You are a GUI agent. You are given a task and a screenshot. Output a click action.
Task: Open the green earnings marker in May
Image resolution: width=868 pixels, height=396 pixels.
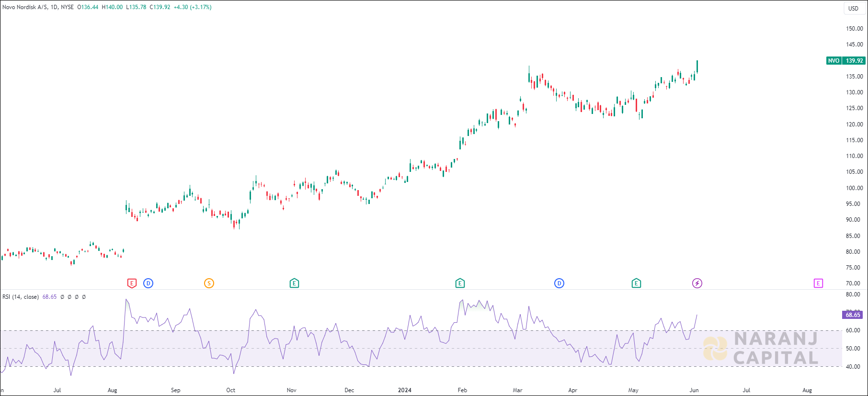click(636, 283)
